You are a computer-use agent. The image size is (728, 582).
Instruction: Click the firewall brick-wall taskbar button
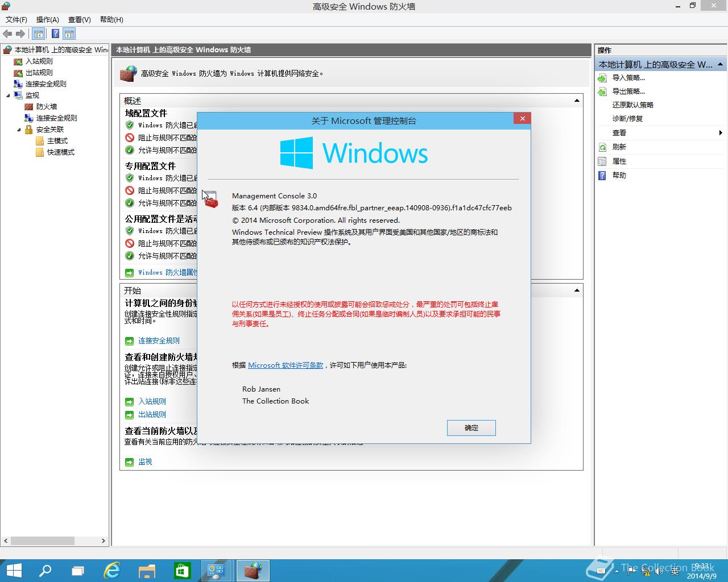252,570
